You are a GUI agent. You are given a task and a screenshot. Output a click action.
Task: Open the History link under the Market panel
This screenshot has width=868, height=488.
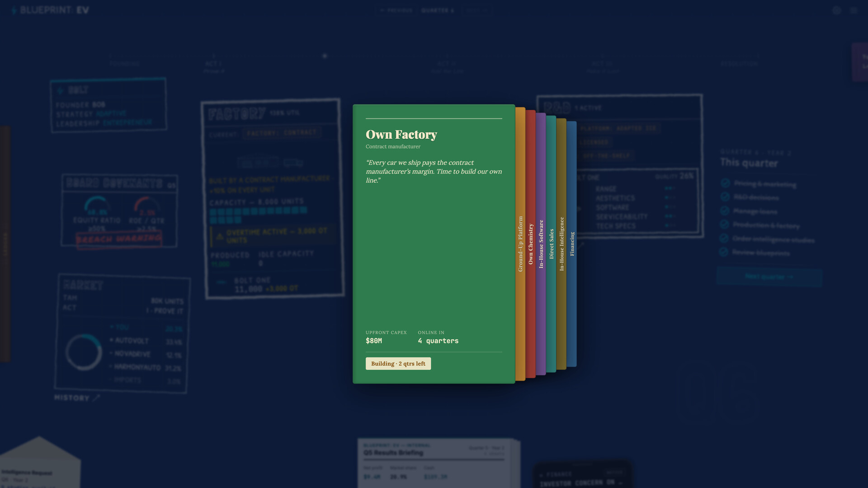[77, 398]
